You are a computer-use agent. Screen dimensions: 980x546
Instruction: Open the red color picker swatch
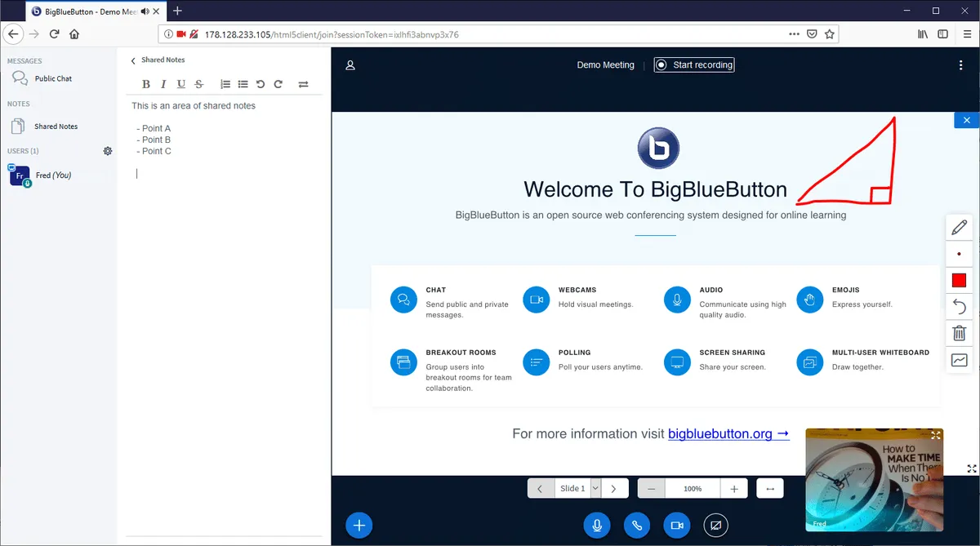959,281
